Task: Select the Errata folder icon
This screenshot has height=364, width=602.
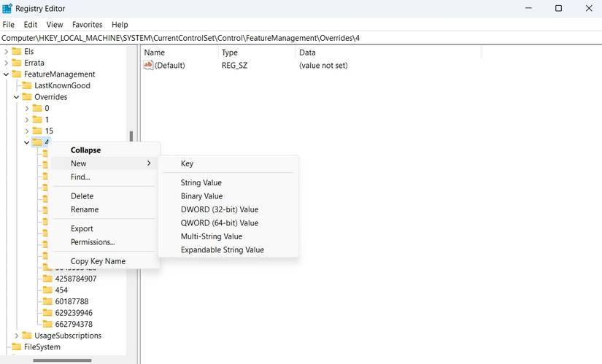Action: (x=17, y=63)
